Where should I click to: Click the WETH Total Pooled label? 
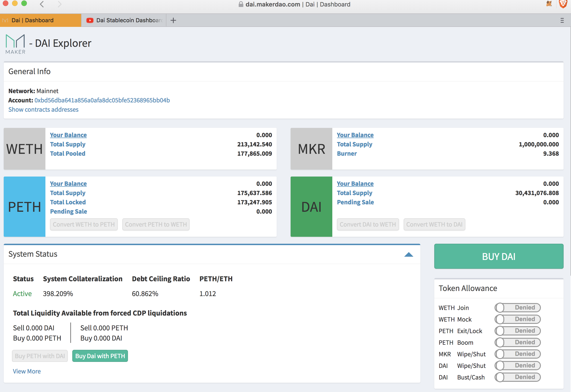click(68, 154)
